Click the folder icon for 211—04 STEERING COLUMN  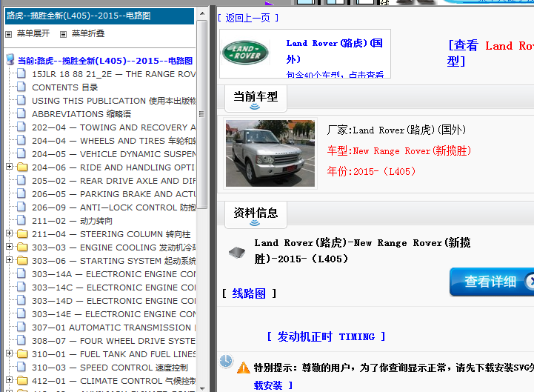pos(22,234)
